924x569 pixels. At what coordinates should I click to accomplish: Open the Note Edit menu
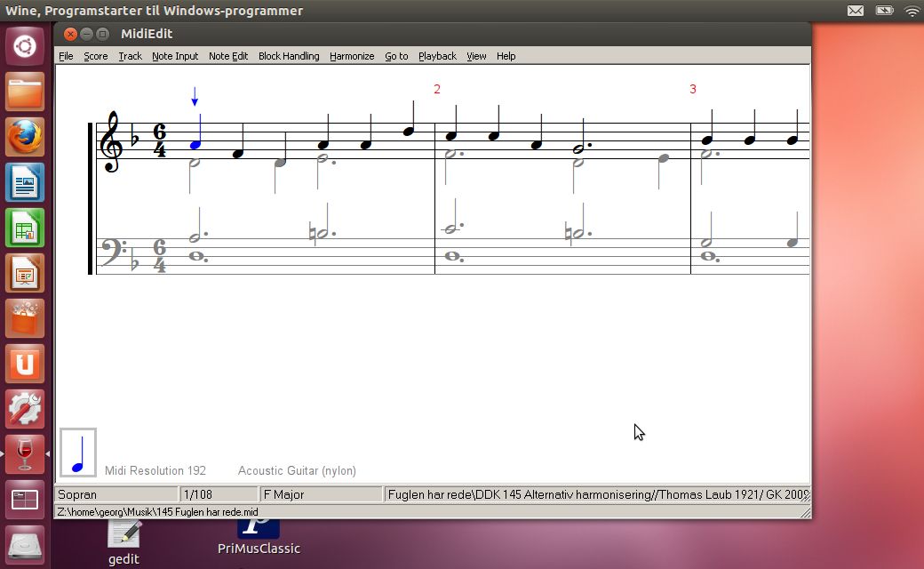[x=228, y=56]
